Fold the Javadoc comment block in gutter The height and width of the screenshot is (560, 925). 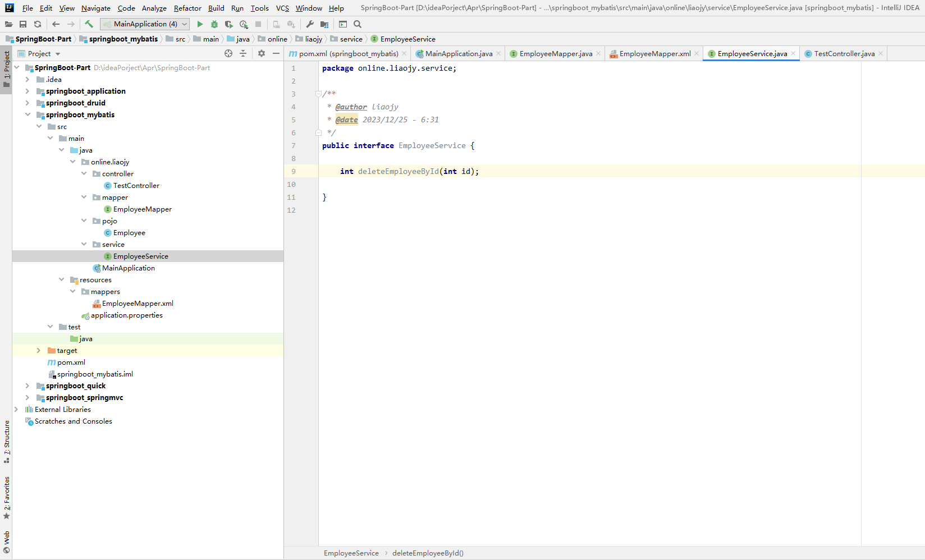pyautogui.click(x=318, y=94)
